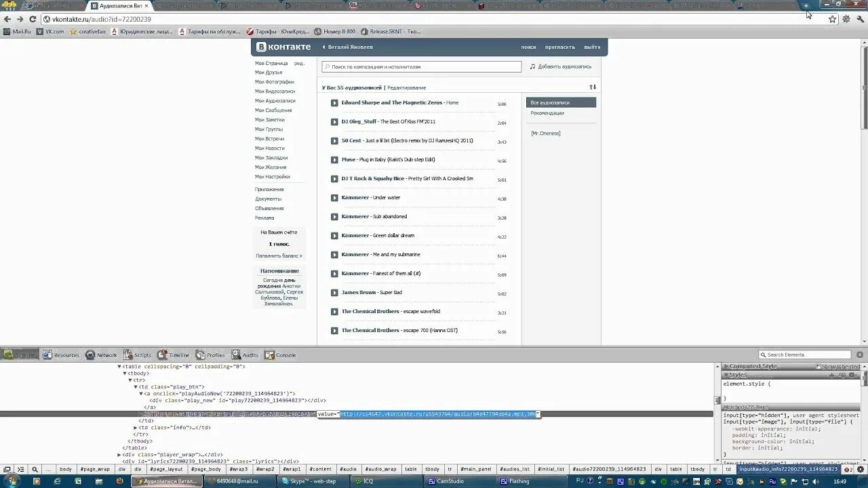Open Мои Настройки in the sidebar

pos(273,177)
